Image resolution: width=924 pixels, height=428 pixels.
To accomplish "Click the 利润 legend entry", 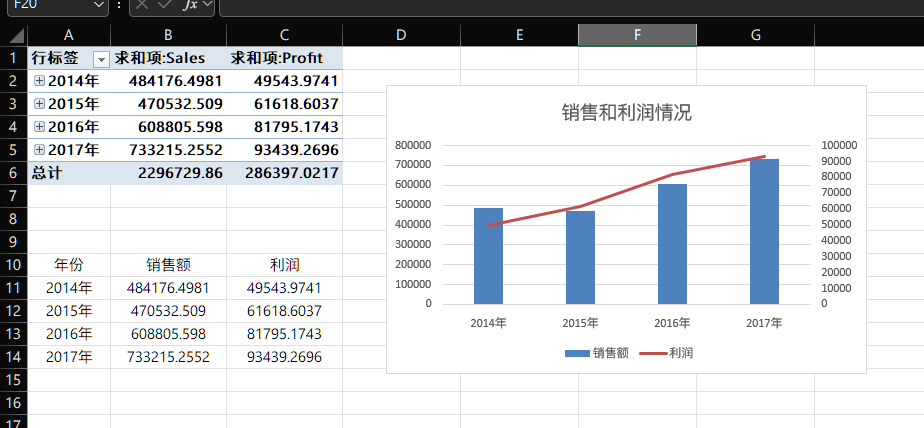I will 670,353.
